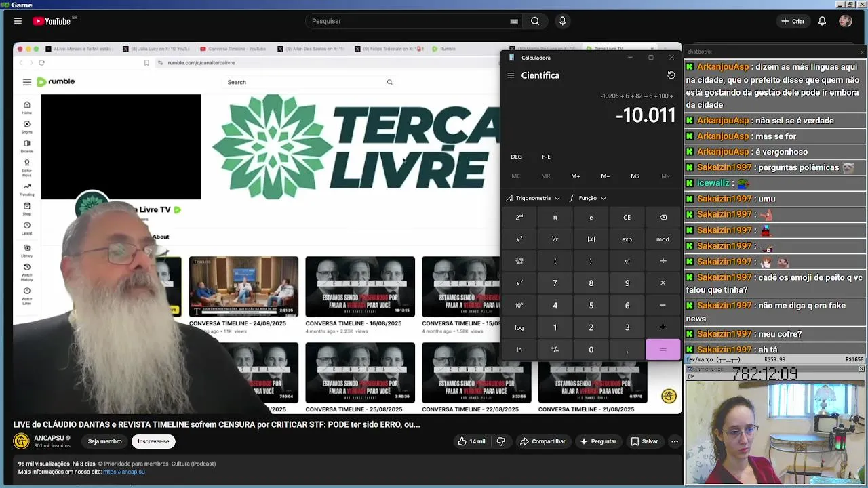Open the YouTube account avatar menu

click(845, 21)
